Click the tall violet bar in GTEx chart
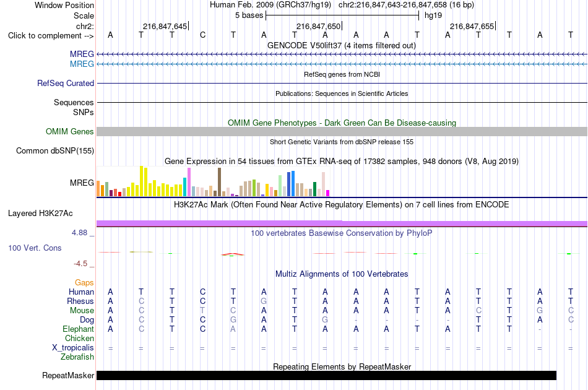This screenshot has width=588, height=390. coord(189,182)
